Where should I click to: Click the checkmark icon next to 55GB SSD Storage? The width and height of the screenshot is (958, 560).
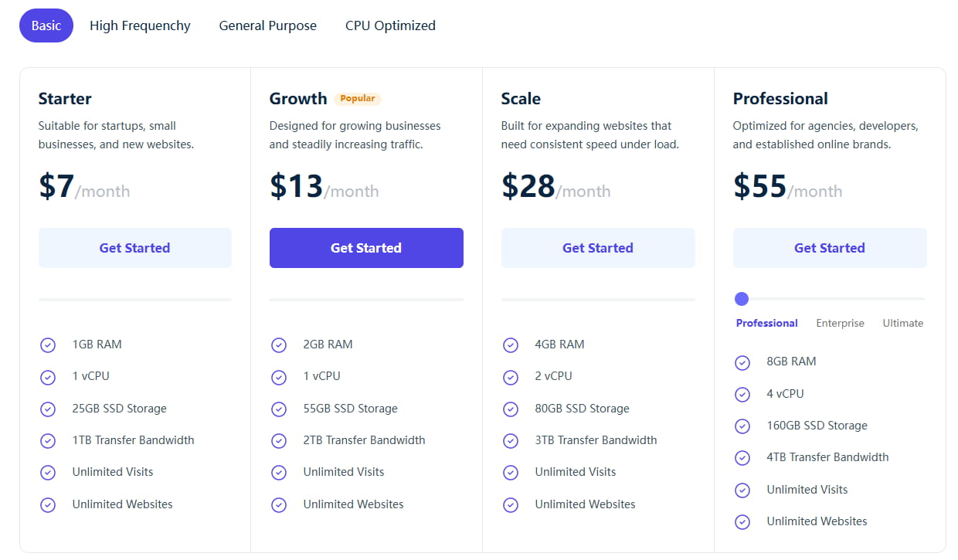[x=279, y=409]
